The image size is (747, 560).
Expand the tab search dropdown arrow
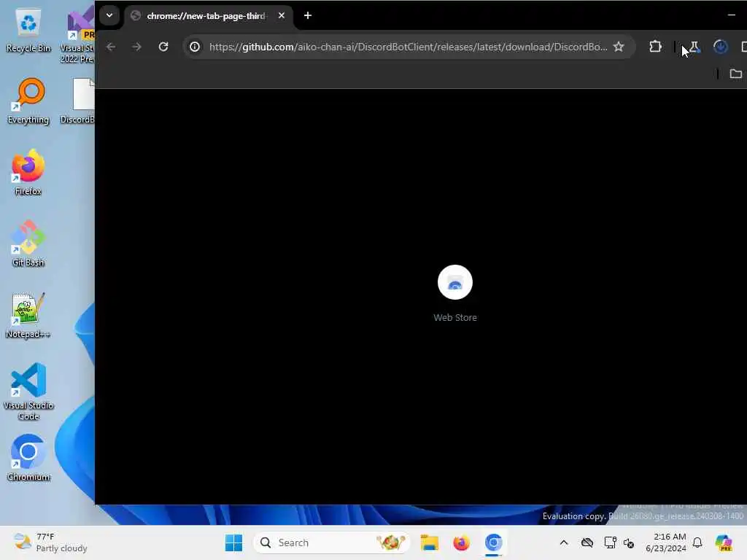[x=109, y=15]
